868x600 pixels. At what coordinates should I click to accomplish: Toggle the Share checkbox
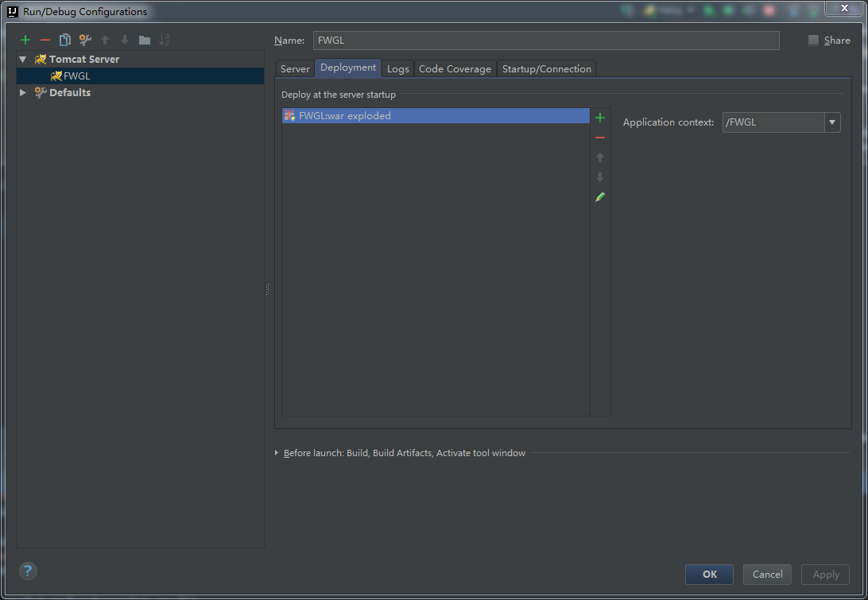[813, 40]
